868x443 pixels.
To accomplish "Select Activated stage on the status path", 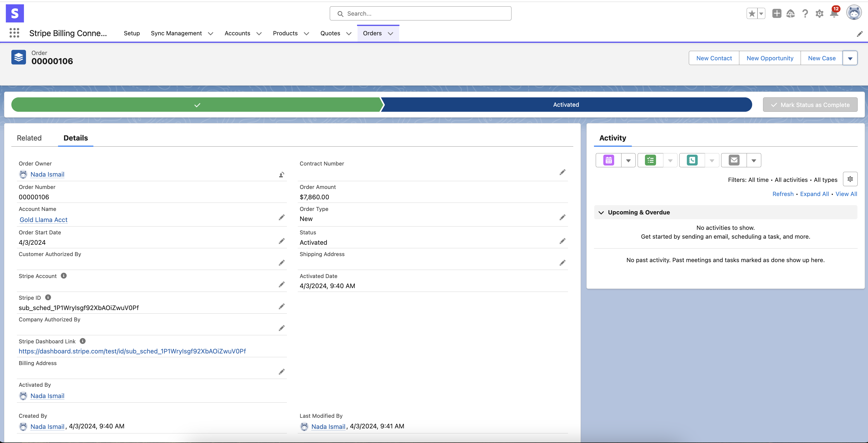I will [566, 104].
